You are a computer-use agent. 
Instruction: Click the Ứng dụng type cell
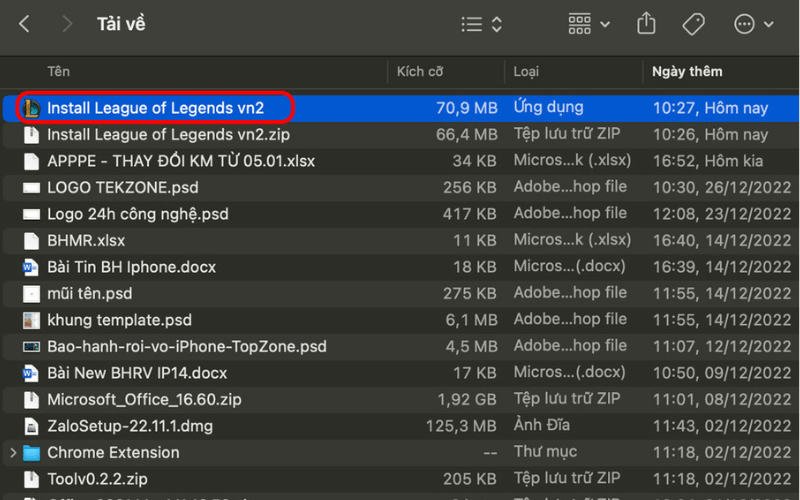pos(548,107)
